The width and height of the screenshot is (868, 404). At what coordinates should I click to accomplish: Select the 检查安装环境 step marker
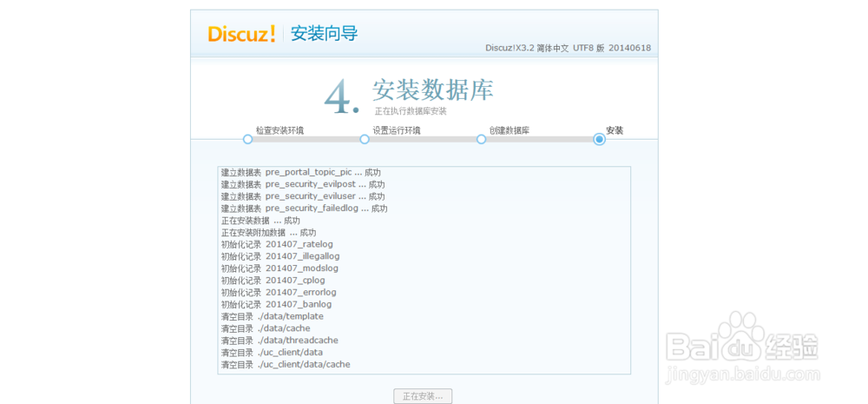248,139
